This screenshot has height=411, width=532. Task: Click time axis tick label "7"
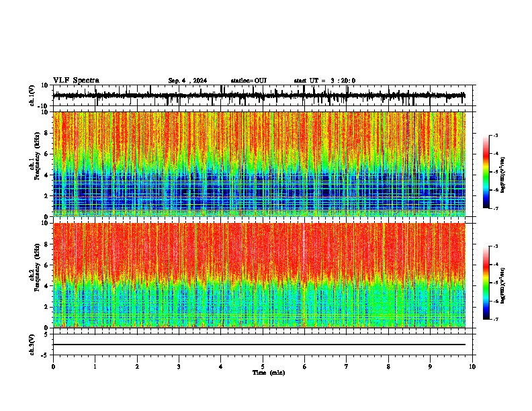pos(347,367)
